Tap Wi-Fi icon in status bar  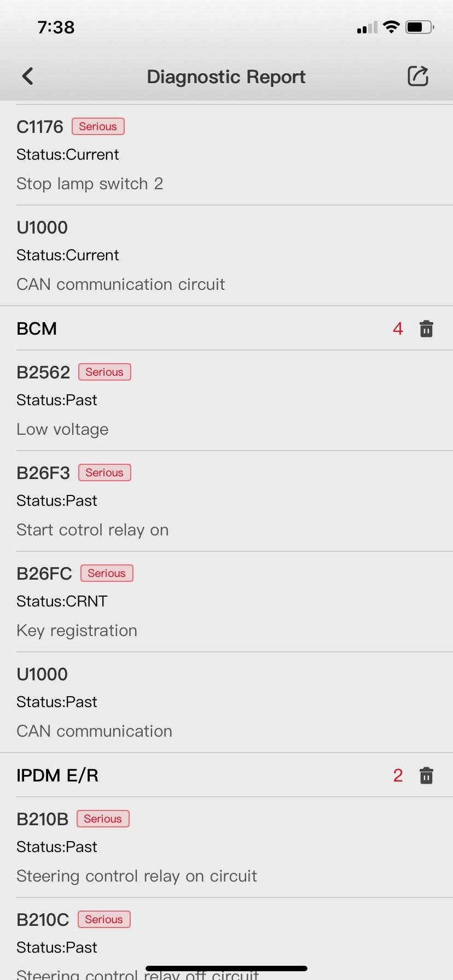pyautogui.click(x=391, y=27)
